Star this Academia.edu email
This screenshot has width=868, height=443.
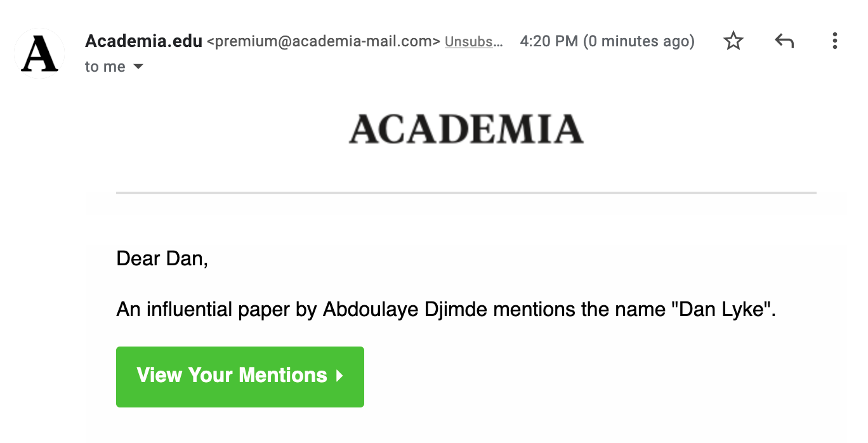point(733,42)
